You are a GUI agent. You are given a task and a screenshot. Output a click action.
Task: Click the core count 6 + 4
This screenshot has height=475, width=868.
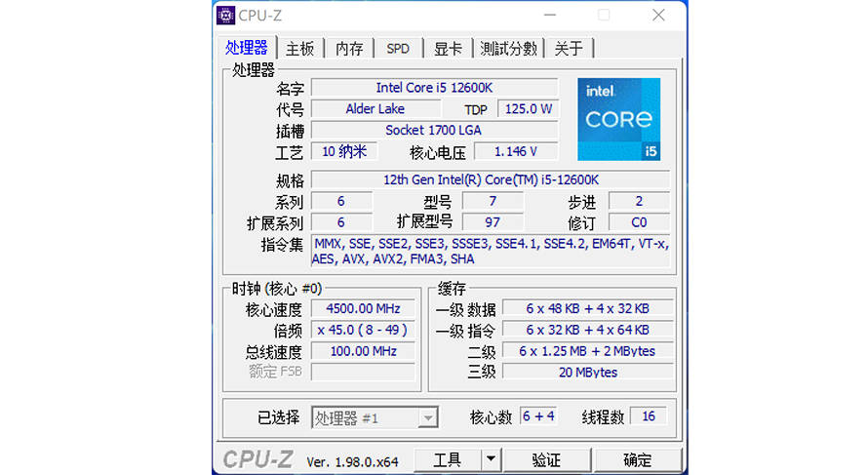(x=538, y=416)
